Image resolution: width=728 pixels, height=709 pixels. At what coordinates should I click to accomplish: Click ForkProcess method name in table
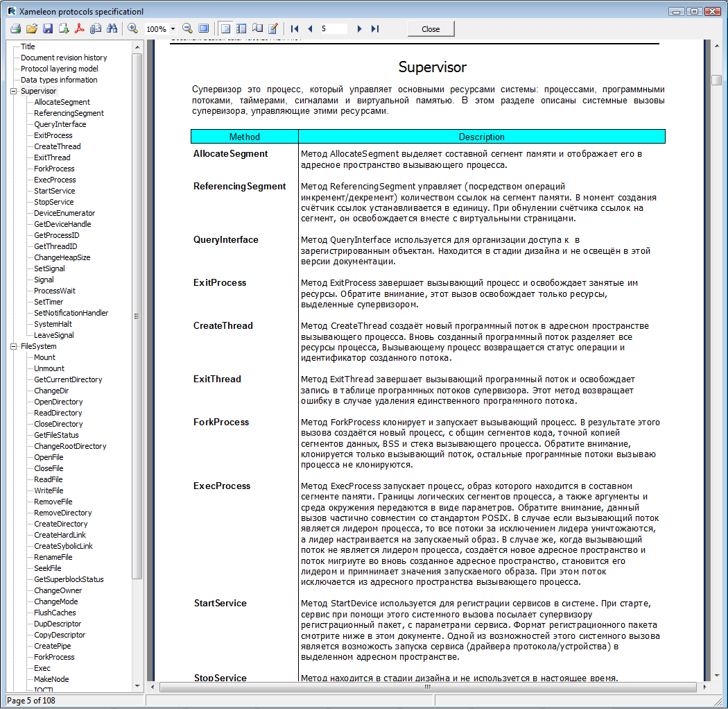click(221, 422)
